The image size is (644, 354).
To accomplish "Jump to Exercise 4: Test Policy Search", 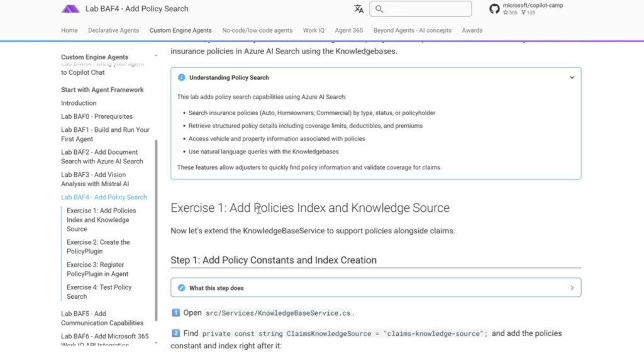I will point(99,292).
